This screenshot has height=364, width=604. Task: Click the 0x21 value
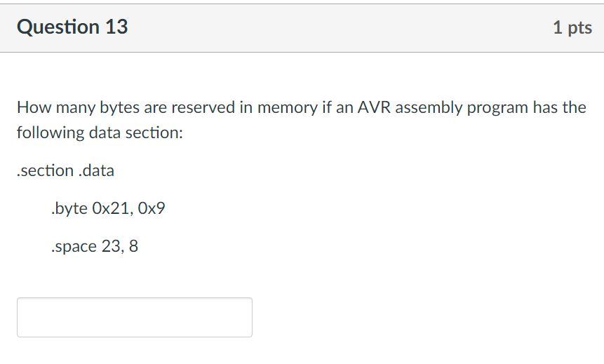point(112,208)
